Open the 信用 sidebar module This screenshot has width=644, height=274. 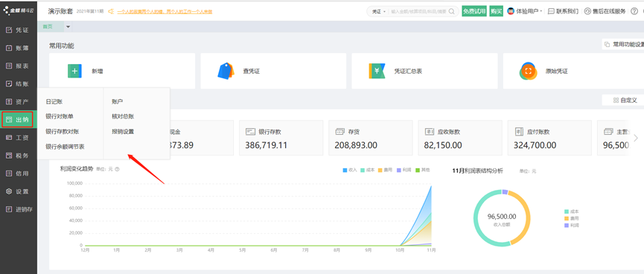point(18,173)
